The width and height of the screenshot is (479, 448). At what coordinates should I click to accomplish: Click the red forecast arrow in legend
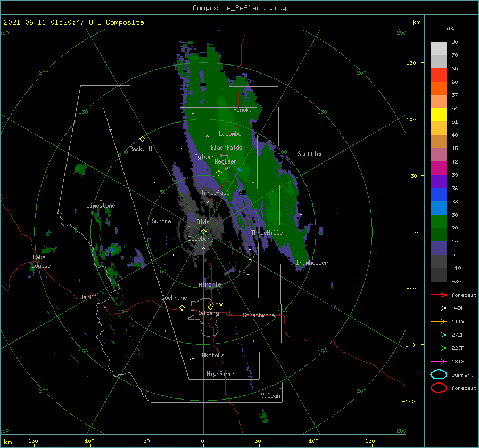(x=439, y=295)
